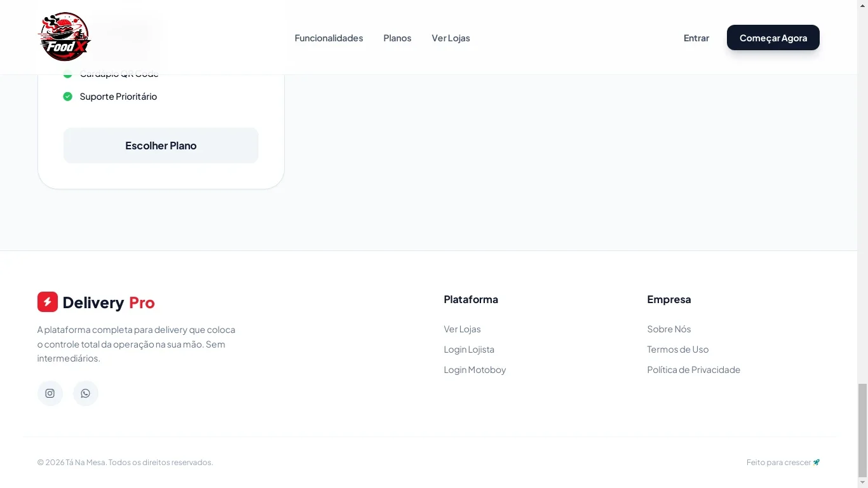Click the green check beside Suporte Prioritário
868x488 pixels.
click(67, 97)
